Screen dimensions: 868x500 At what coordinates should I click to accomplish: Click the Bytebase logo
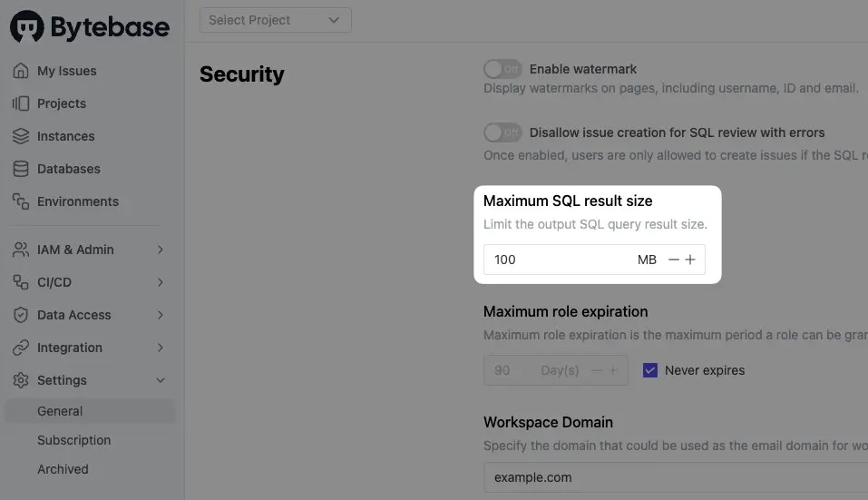[90, 26]
